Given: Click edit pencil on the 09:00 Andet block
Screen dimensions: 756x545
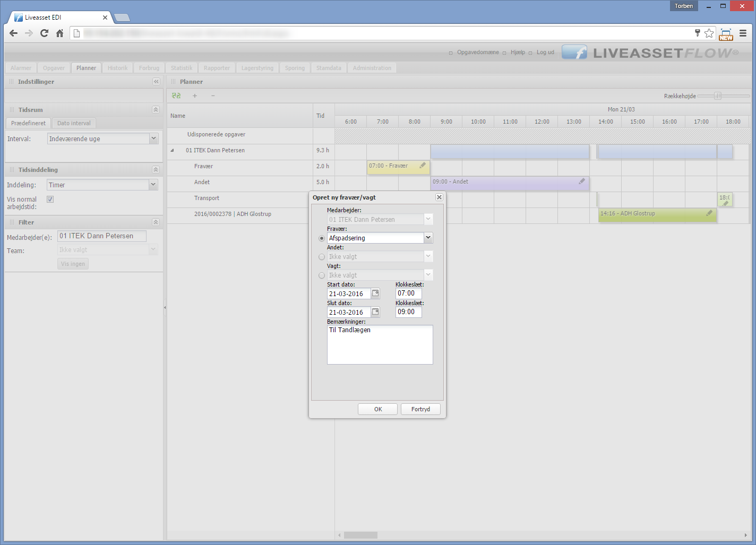Looking at the screenshot, I should point(582,181).
